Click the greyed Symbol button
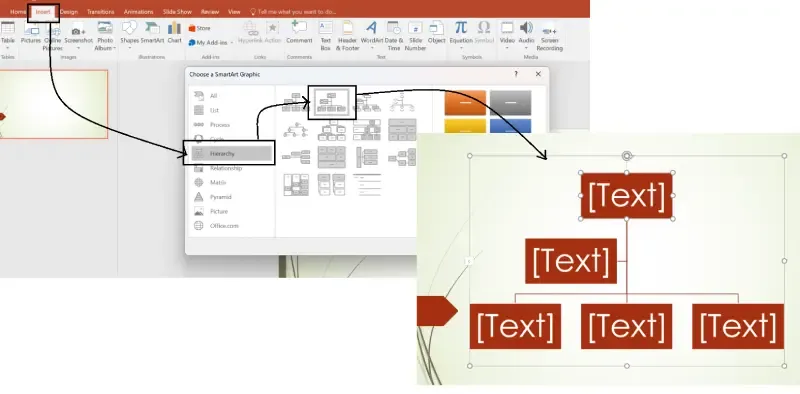This screenshot has width=800, height=394. click(484, 33)
